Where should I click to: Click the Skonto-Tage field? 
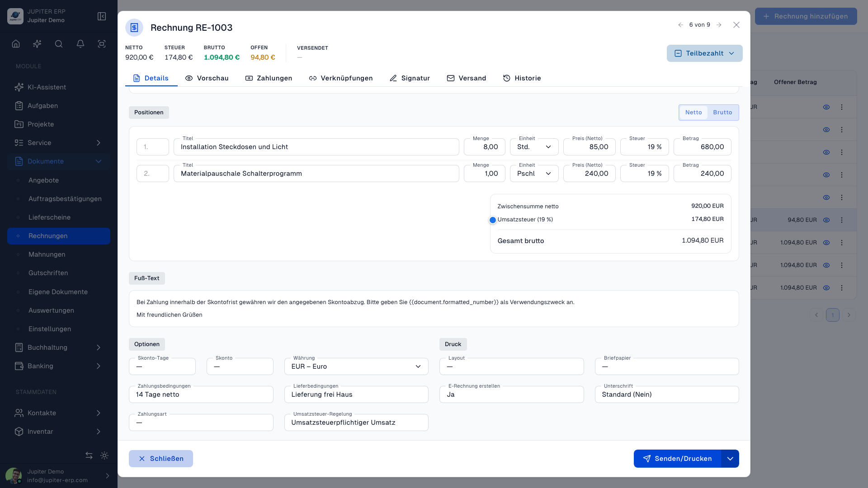(162, 366)
